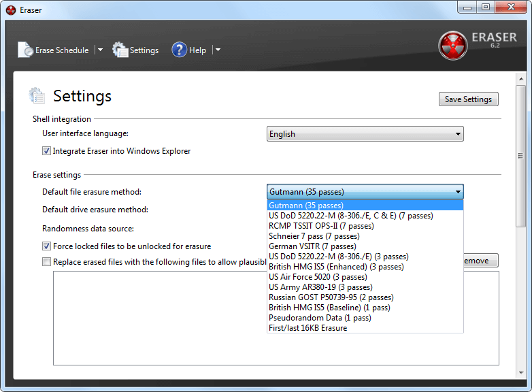The width and height of the screenshot is (532, 392).
Task: Enable Replace erased files with following files
Action: coord(46,261)
